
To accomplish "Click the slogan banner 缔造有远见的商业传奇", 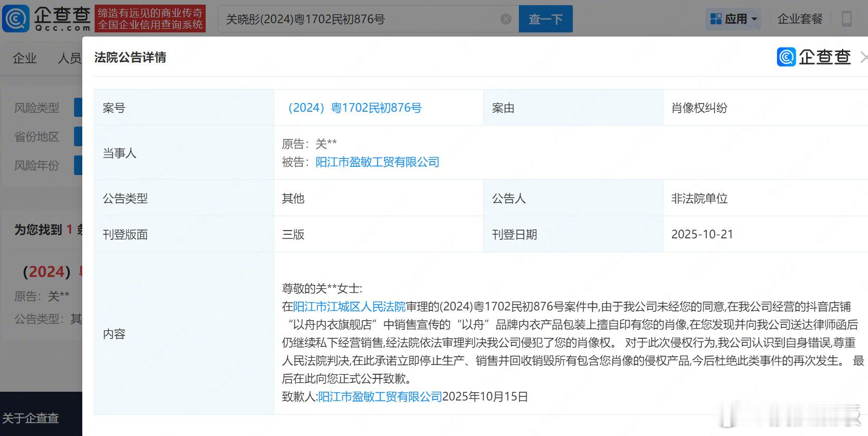I will point(150,19).
